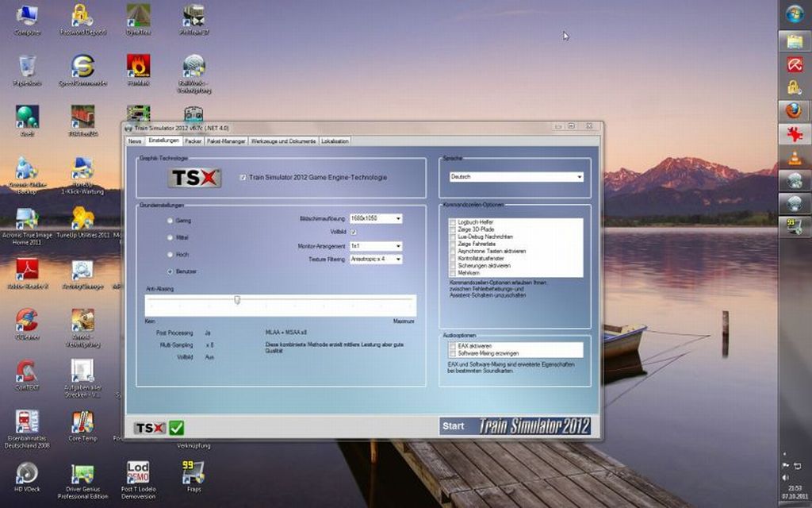Check the Mehrkern option
The height and width of the screenshot is (508, 812).
[x=453, y=273]
